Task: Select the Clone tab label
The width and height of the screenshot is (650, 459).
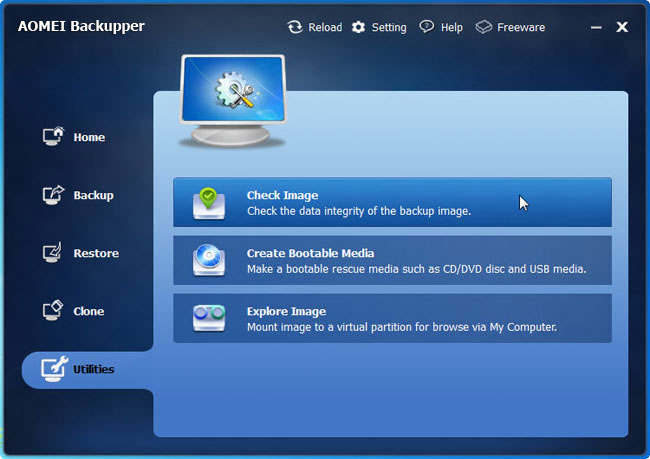Action: 89,311
